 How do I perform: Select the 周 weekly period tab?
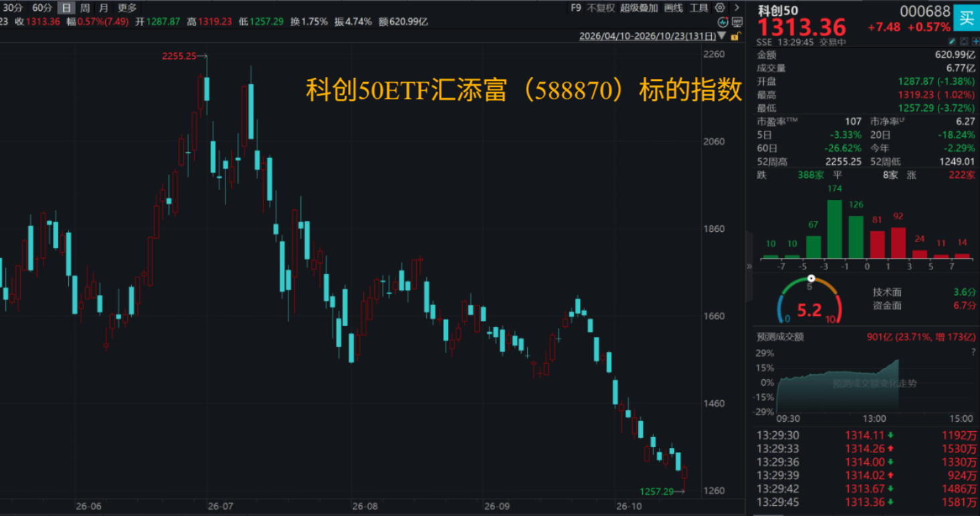85,8
